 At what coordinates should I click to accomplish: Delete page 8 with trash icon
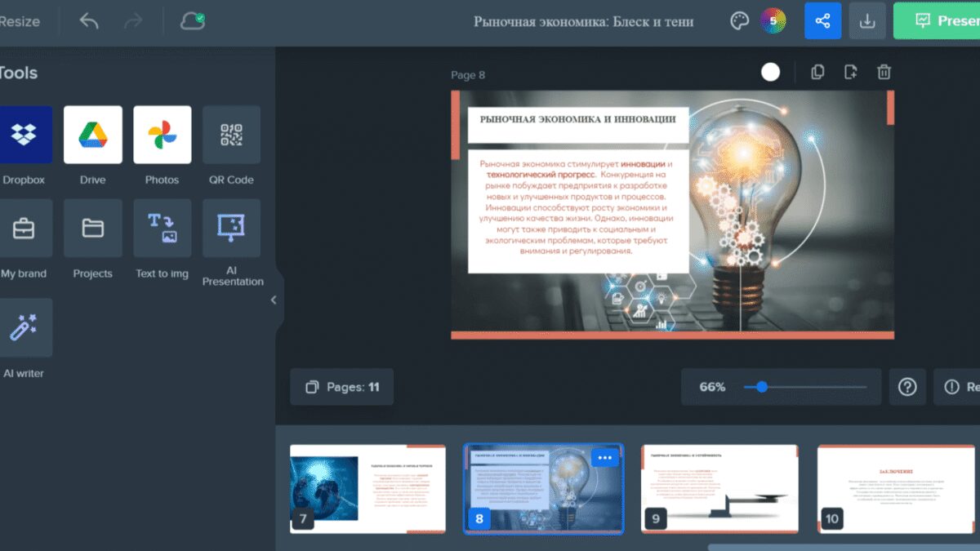[x=884, y=72]
